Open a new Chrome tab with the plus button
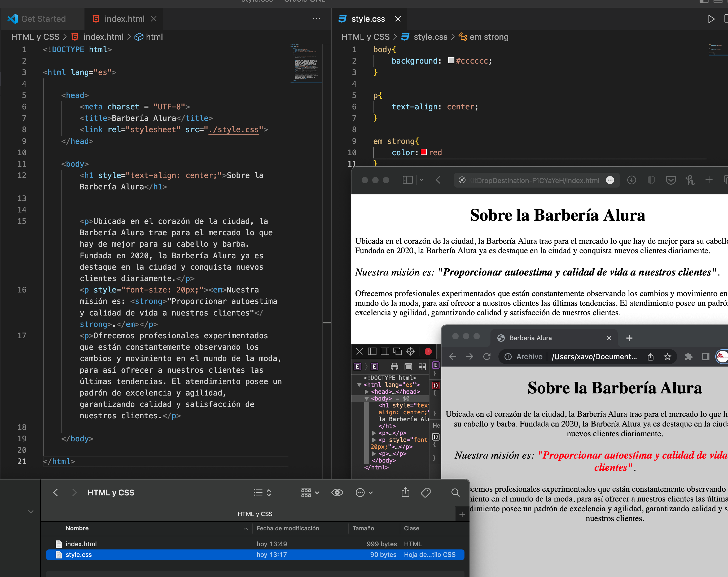Screen dimensions: 728x577 (x=629, y=338)
